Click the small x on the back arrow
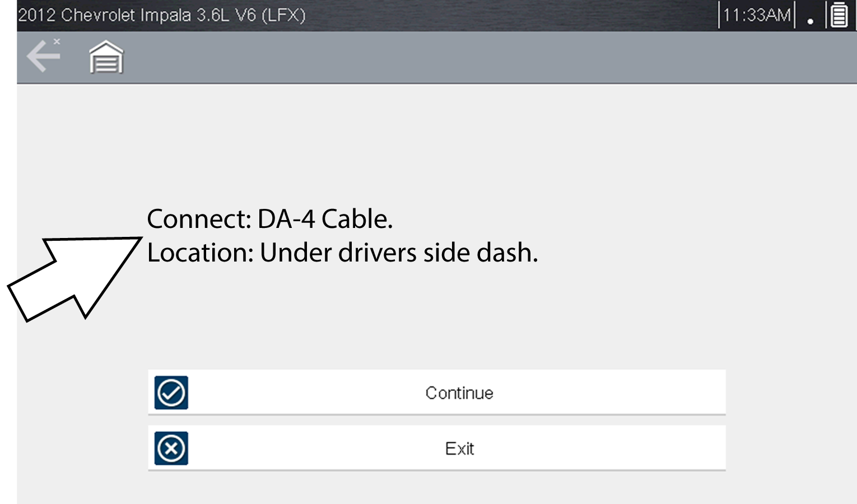Screen dimensions: 857x504 tap(57, 41)
